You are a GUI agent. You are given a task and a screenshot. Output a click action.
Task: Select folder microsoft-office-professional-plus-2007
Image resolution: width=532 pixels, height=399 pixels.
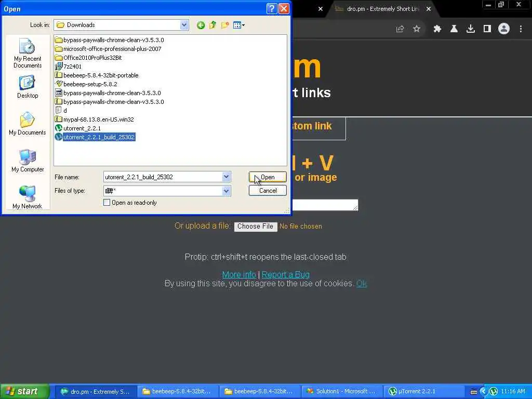pos(108,49)
